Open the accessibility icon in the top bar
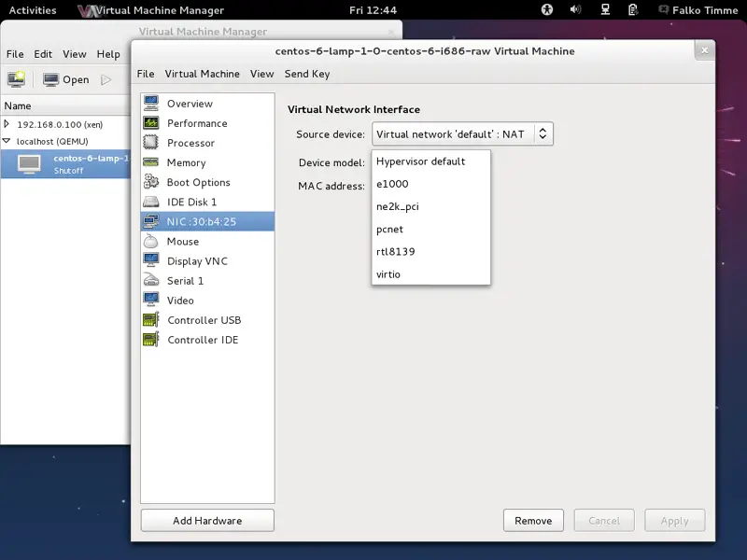 click(x=547, y=9)
